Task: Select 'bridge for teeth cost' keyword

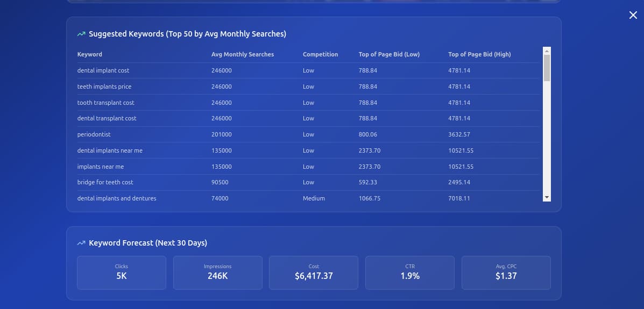Action: tap(105, 182)
